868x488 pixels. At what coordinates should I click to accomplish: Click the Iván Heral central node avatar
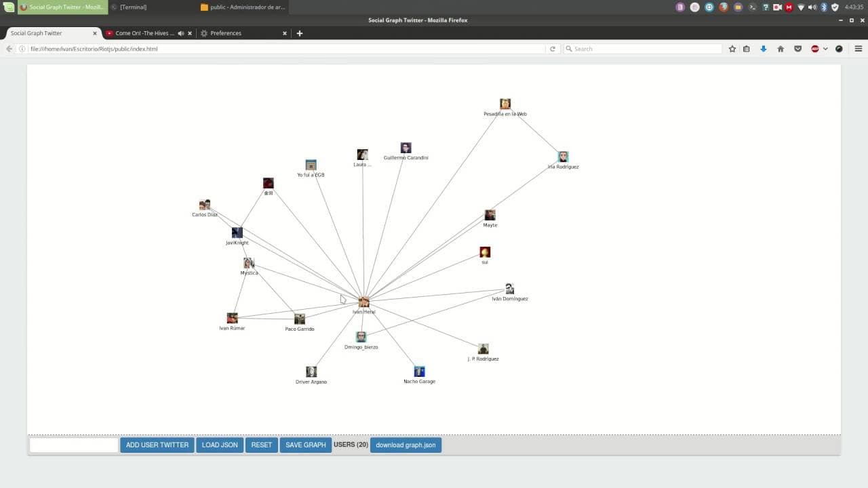click(364, 302)
